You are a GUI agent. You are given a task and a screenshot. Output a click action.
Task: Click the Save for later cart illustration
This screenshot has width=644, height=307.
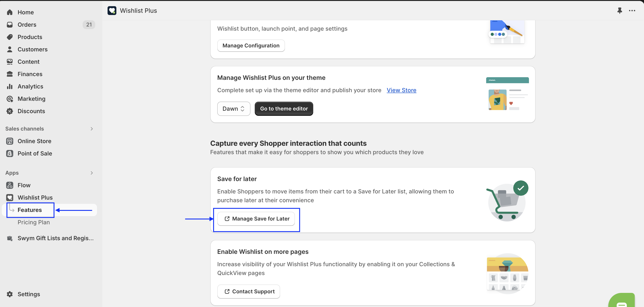[x=507, y=201]
